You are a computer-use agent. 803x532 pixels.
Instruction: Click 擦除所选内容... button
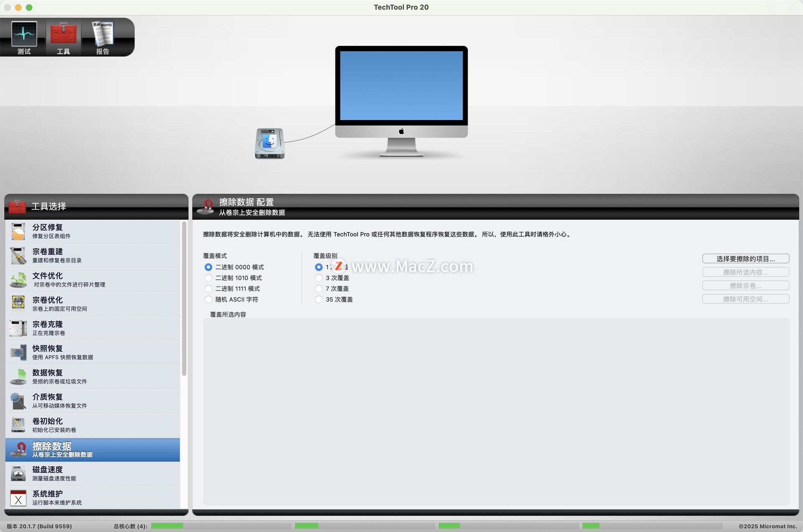click(746, 272)
